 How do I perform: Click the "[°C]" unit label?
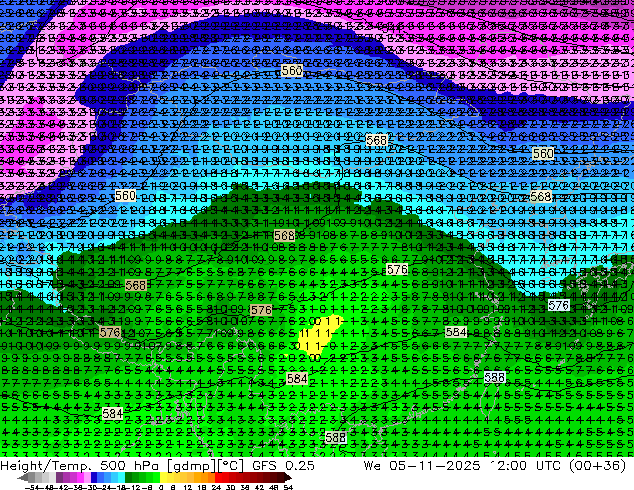(x=230, y=466)
